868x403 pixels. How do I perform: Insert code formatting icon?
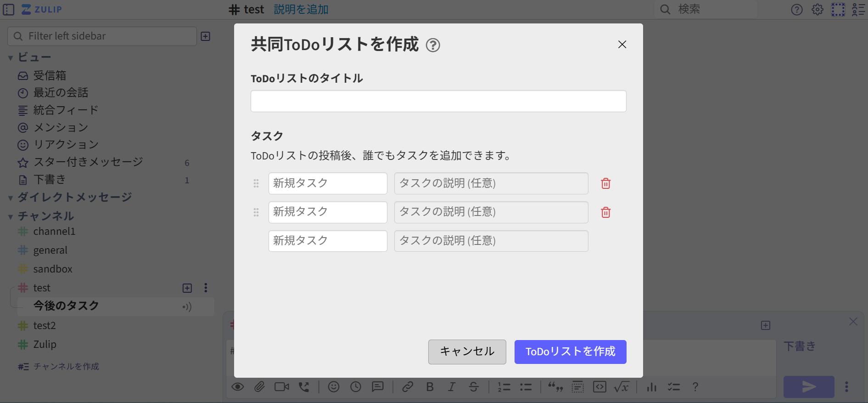click(x=599, y=387)
